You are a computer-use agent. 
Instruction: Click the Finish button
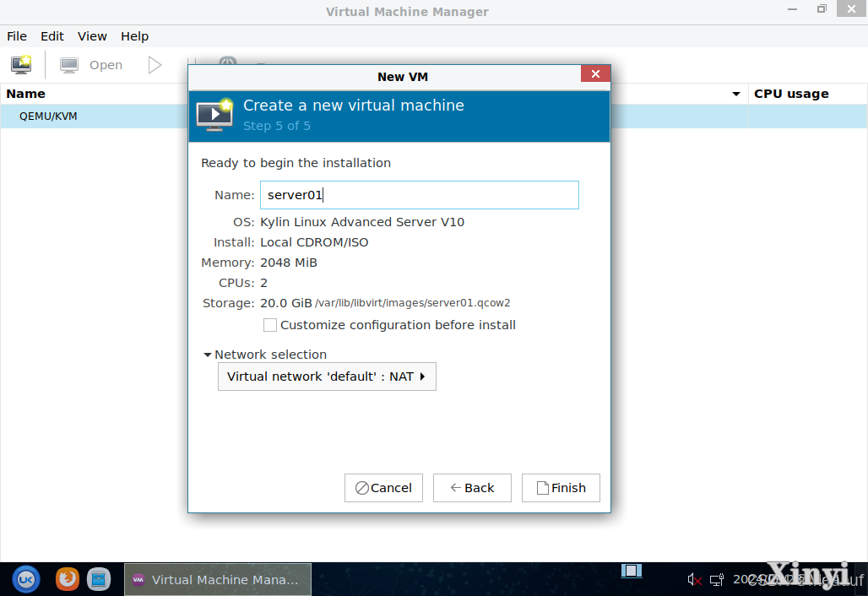tap(561, 488)
